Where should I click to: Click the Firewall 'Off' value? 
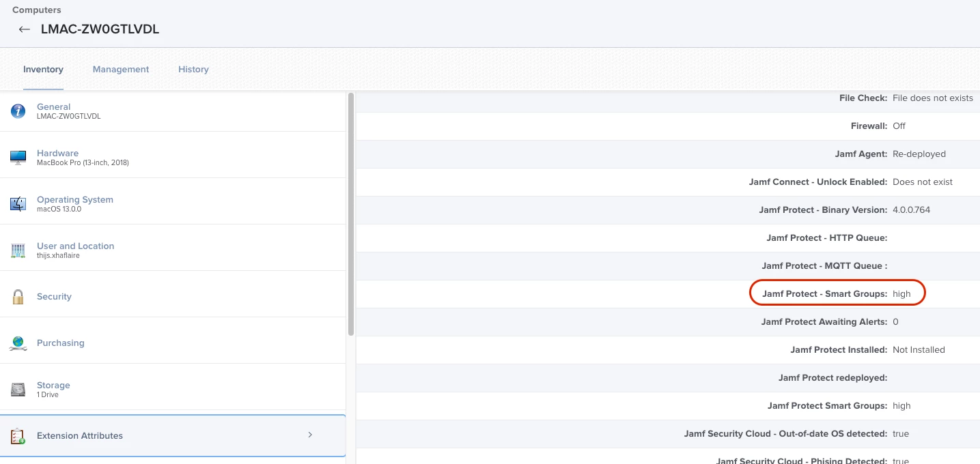[899, 126]
